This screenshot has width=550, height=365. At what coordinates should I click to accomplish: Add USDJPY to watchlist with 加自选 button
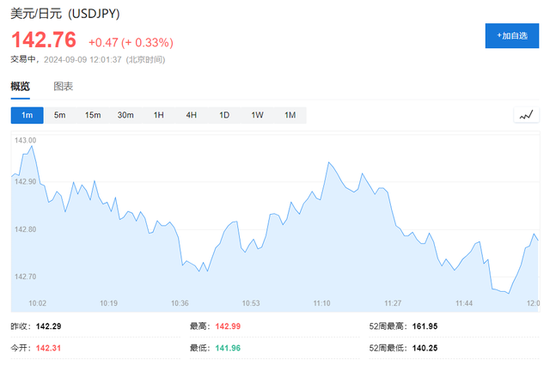(512, 36)
